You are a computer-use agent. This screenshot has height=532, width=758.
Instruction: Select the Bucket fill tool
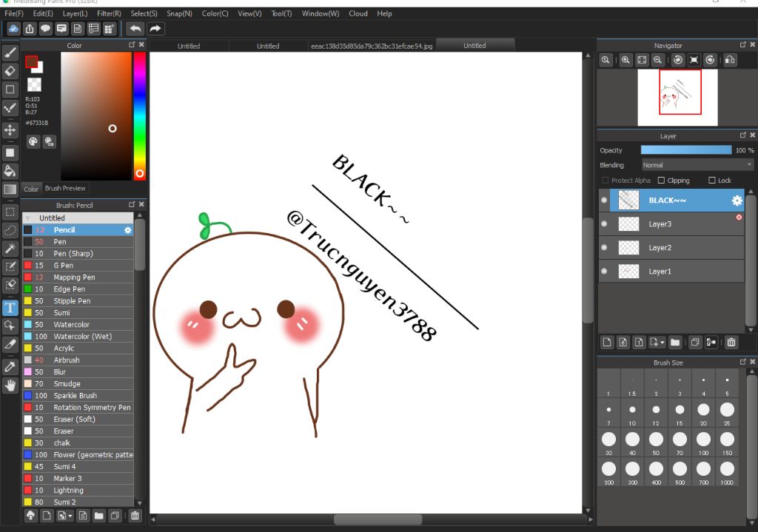pos(10,171)
